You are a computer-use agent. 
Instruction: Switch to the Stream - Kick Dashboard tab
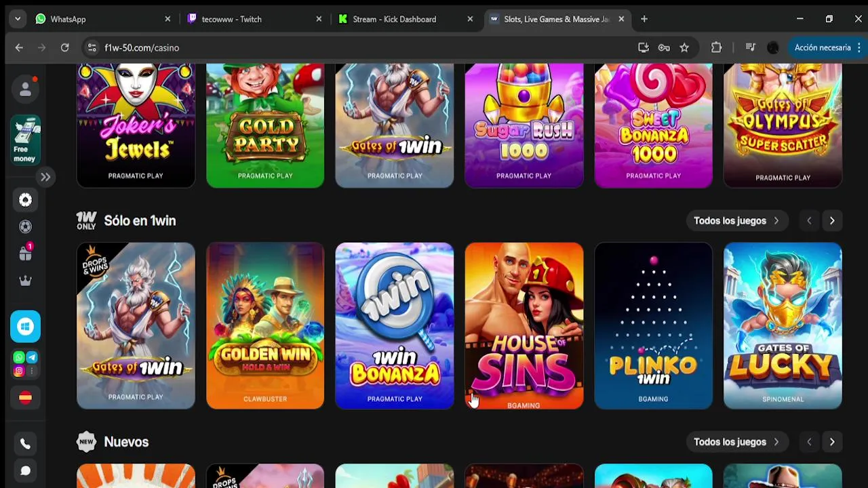[406, 19]
